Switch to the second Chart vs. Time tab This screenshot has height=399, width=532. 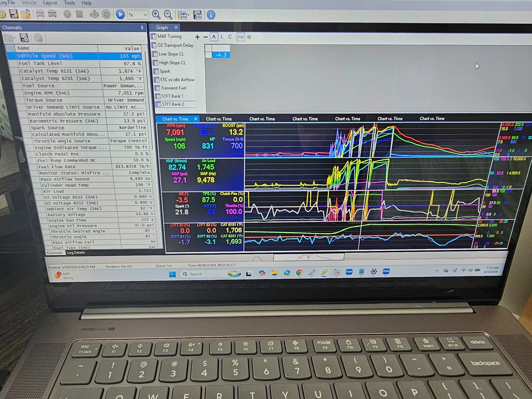(x=219, y=119)
